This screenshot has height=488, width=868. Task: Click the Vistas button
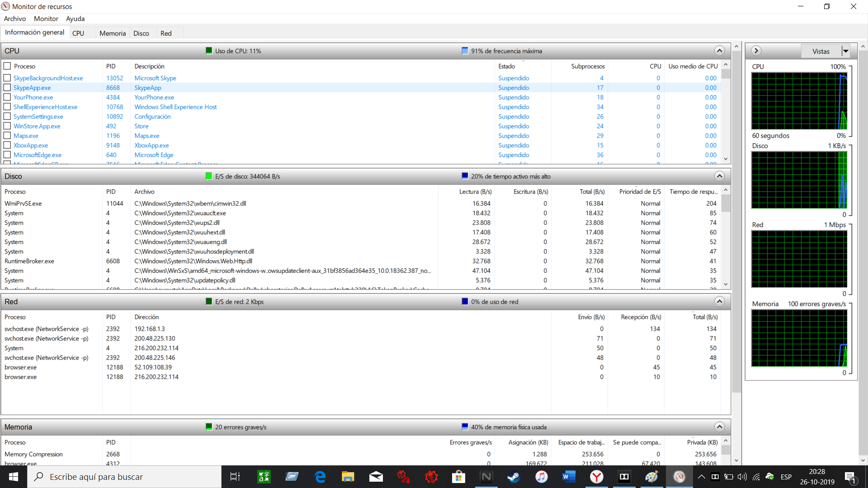click(x=821, y=51)
